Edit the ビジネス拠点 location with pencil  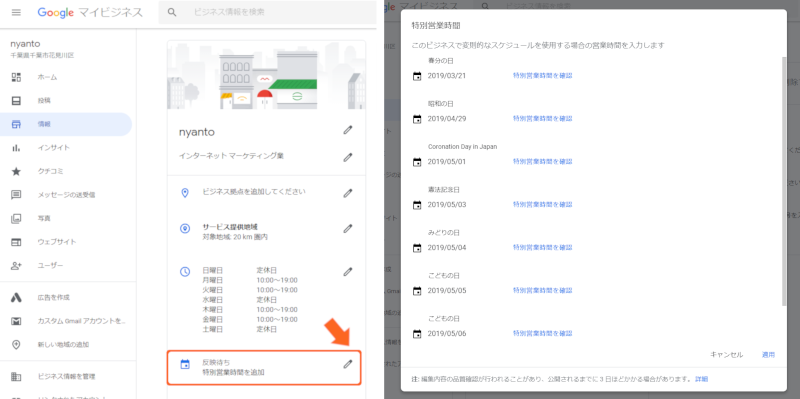[347, 193]
